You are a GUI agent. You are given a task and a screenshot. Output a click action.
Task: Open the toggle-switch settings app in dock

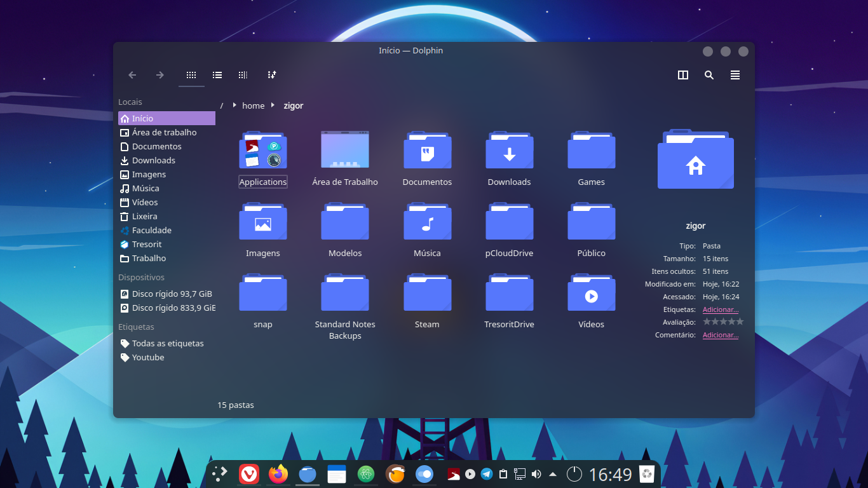[424, 474]
